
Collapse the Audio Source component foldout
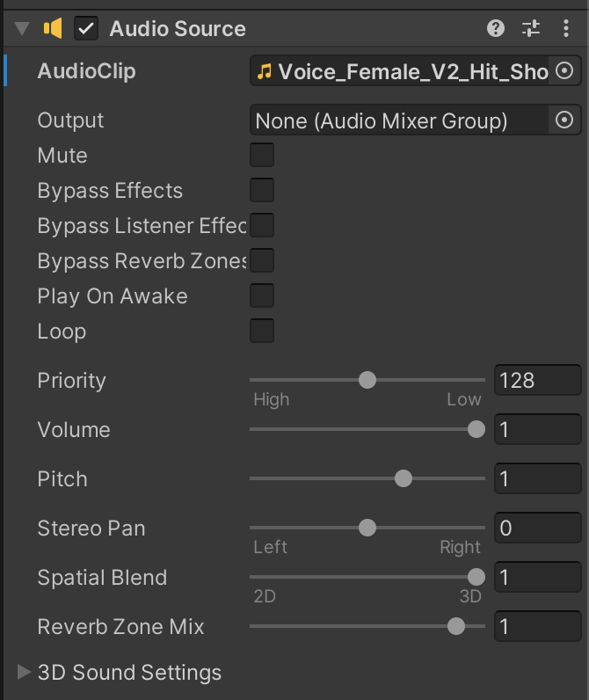(23, 28)
